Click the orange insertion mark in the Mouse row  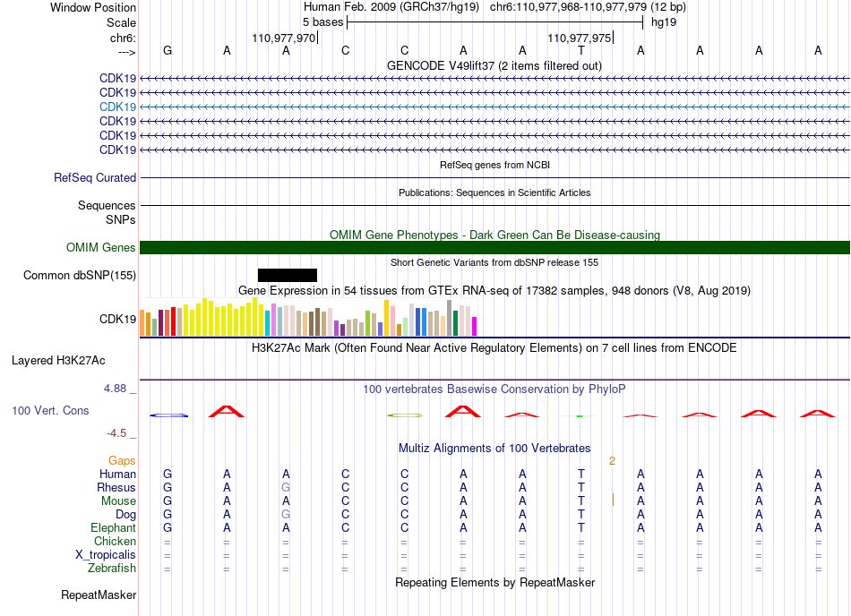click(613, 500)
